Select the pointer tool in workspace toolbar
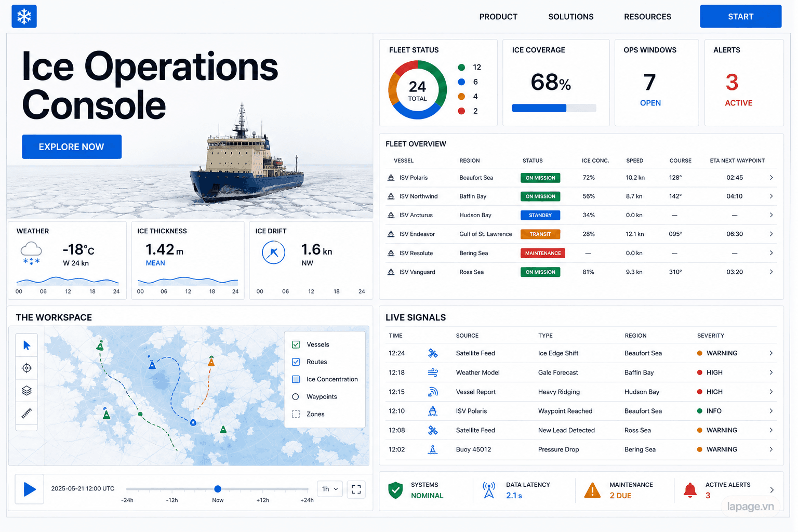Image resolution: width=798 pixels, height=532 pixels. (x=26, y=345)
